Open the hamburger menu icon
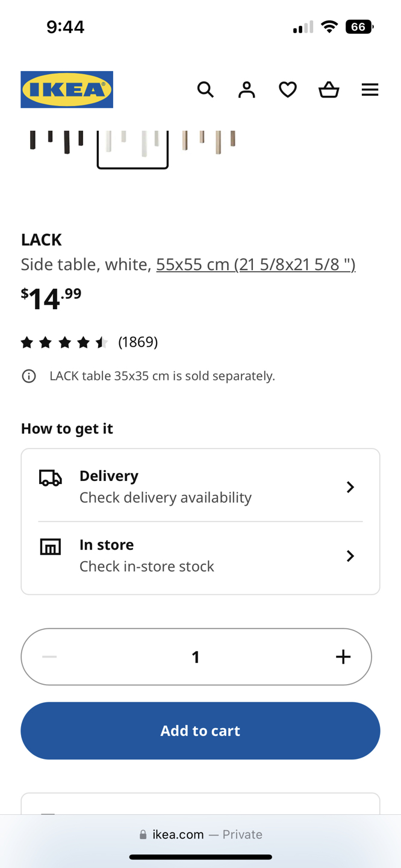Screen dimensions: 401x868 (x=370, y=90)
